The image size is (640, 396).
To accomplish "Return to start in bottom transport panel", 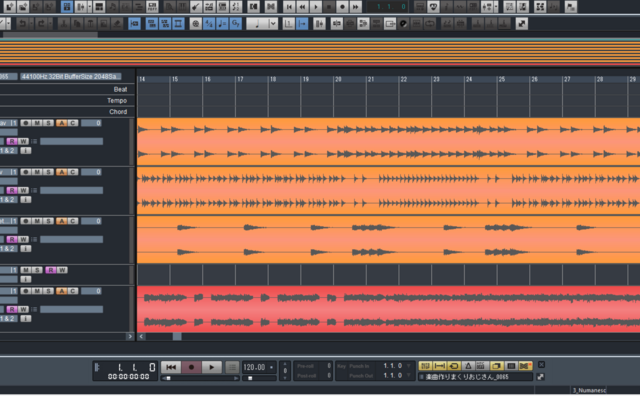I will pos(171,367).
